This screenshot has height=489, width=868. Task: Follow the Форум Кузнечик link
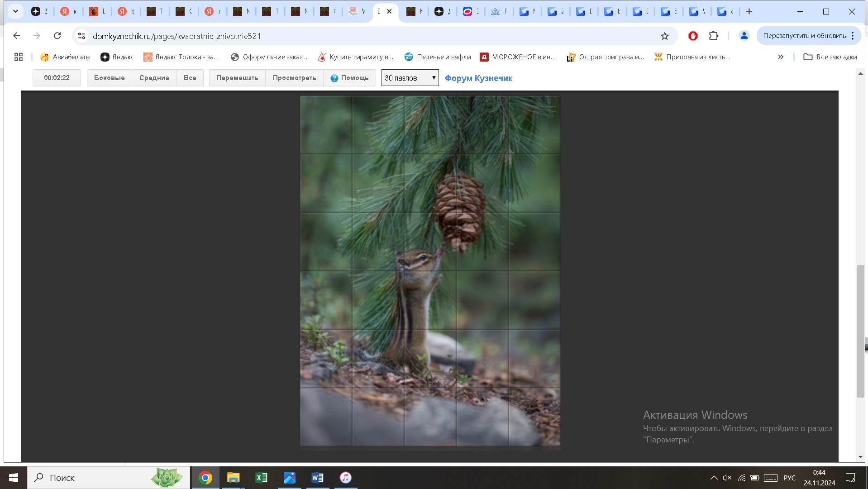pos(478,78)
